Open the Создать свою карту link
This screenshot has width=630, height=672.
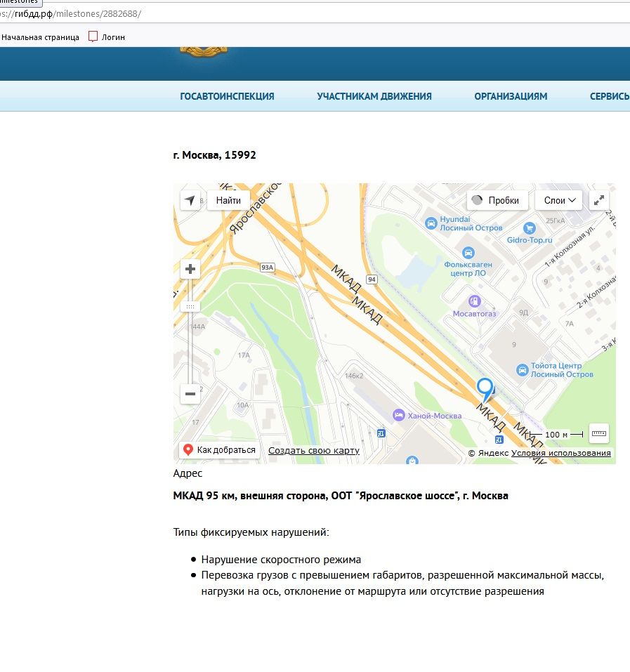pos(314,450)
